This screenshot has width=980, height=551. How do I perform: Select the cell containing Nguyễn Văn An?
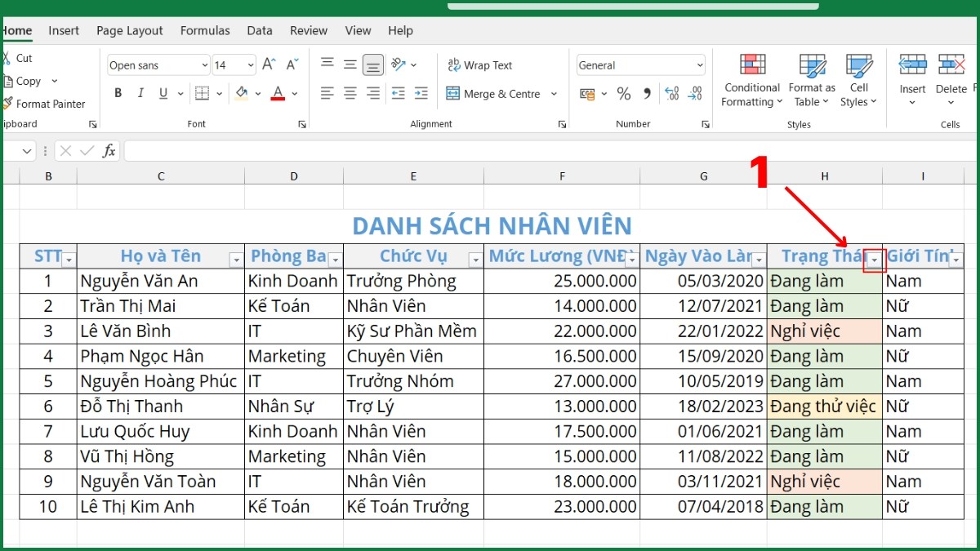point(160,281)
